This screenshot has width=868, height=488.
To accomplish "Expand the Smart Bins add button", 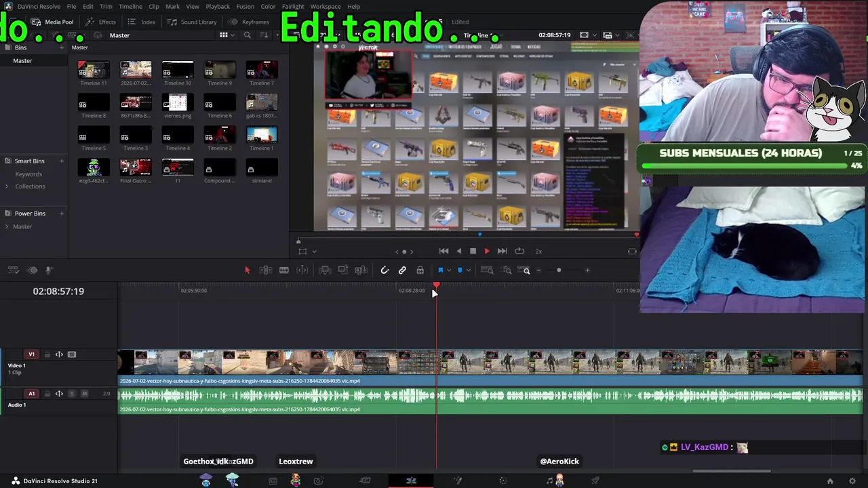I will (62, 161).
